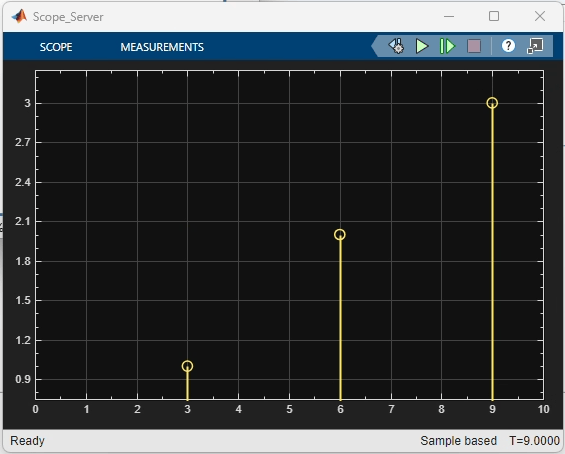The height and width of the screenshot is (454, 565).
Task: Click the Run simulation play button
Action: [x=422, y=46]
